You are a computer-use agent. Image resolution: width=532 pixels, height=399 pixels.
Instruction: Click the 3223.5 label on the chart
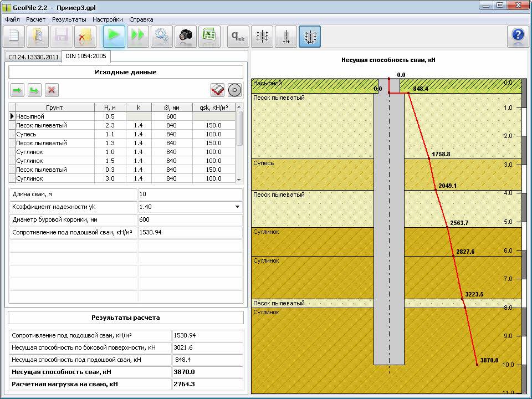tap(474, 294)
